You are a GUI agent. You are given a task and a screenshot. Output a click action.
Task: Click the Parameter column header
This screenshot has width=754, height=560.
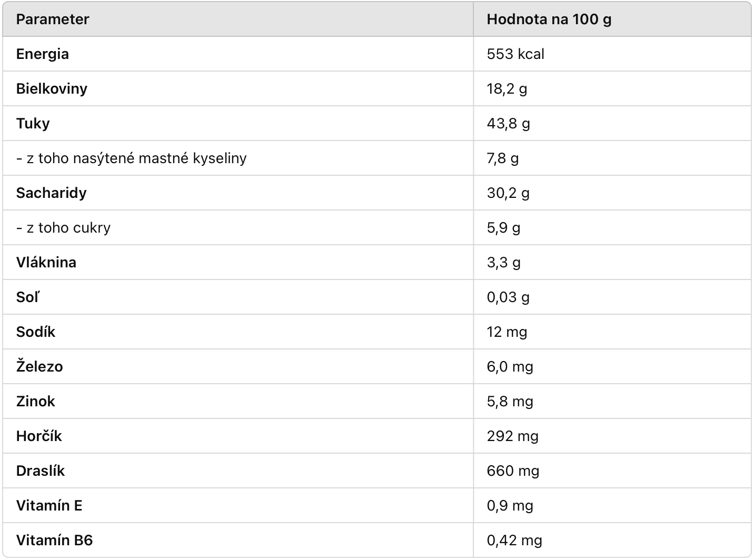[53, 19]
